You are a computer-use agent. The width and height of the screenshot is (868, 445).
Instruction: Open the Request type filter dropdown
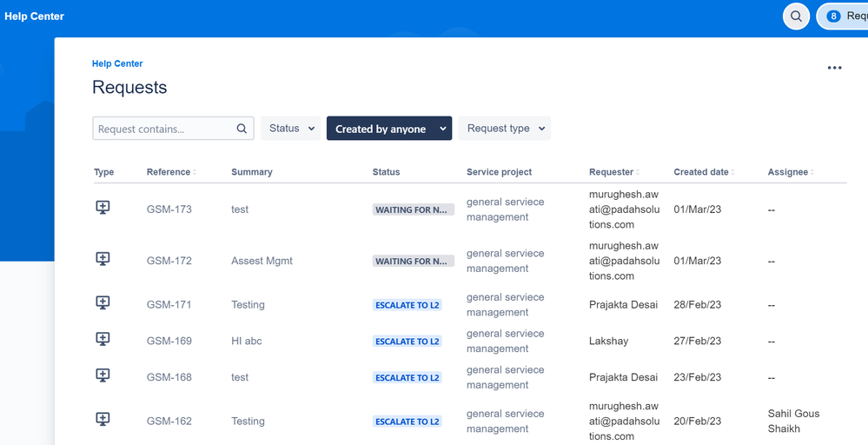pyautogui.click(x=504, y=129)
